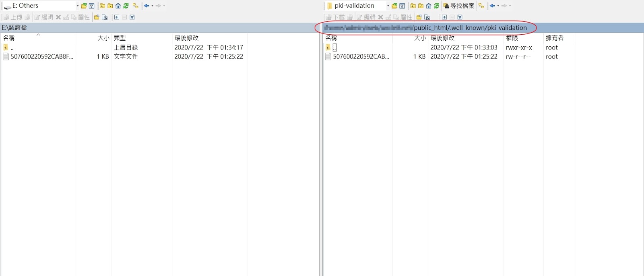
Task: Go to root directory in remote panel
Action: tap(421, 6)
